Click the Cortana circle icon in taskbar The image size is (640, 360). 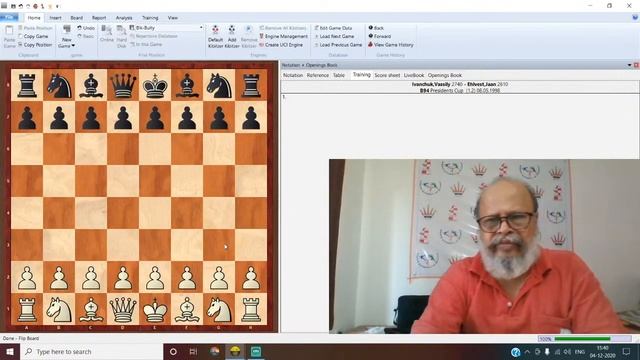point(173,351)
